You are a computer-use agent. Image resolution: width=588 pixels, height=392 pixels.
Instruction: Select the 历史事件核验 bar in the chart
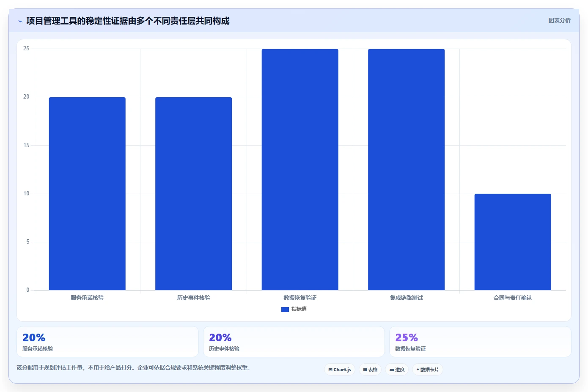coord(193,194)
